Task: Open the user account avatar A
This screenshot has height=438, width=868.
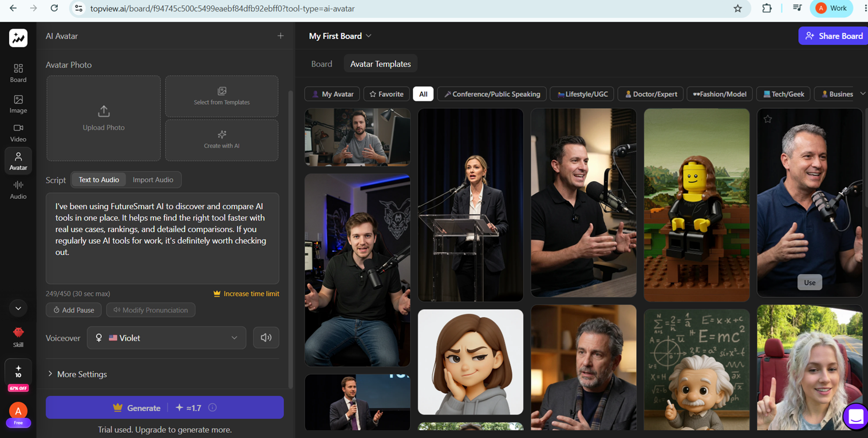Action: (x=18, y=411)
